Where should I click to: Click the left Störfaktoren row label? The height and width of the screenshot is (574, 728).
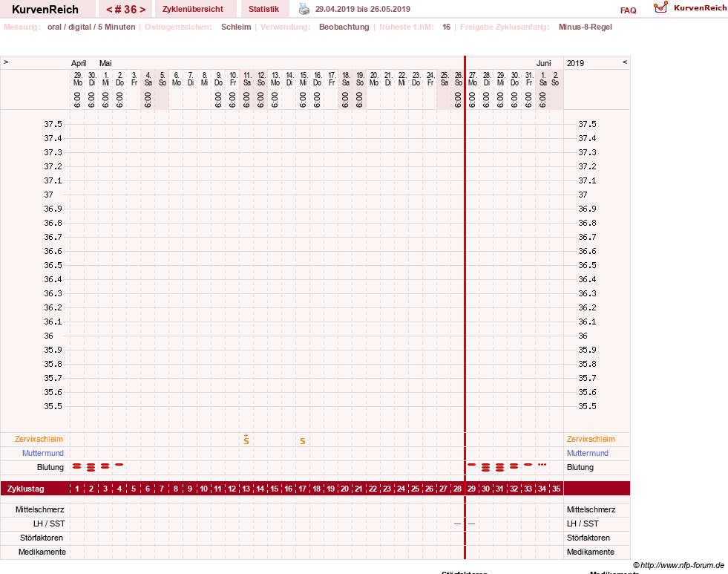point(42,538)
